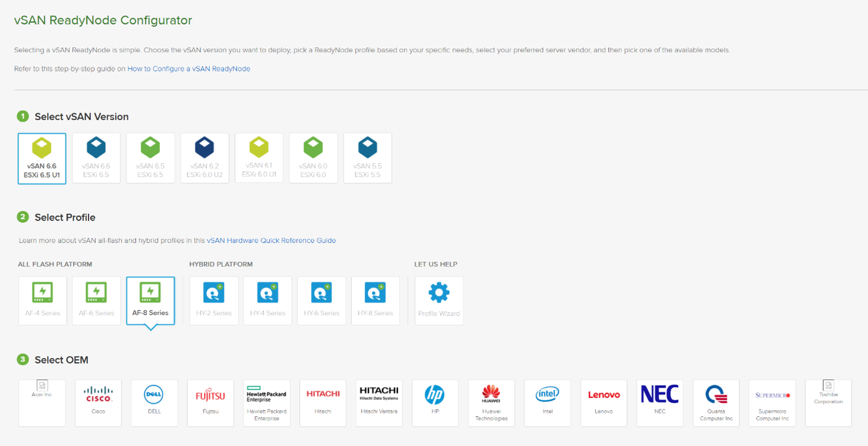Choose vSAN 6.1 ESXi 6.0 U1 tile
The width and height of the screenshot is (868, 446).
pyautogui.click(x=259, y=158)
